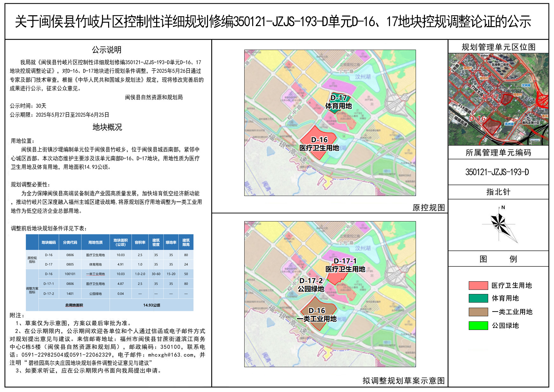Click the 拟调整规划草案示意图 caption
Image resolution: width=554 pixels, height=392 pixels.
pos(404,381)
